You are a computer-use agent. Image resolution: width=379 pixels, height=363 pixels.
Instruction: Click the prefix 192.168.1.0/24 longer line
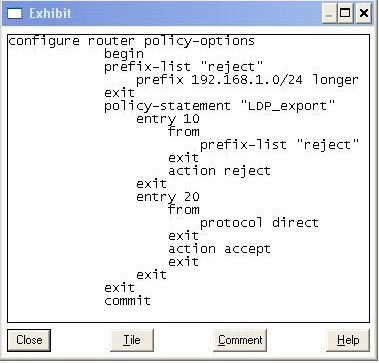[247, 80]
